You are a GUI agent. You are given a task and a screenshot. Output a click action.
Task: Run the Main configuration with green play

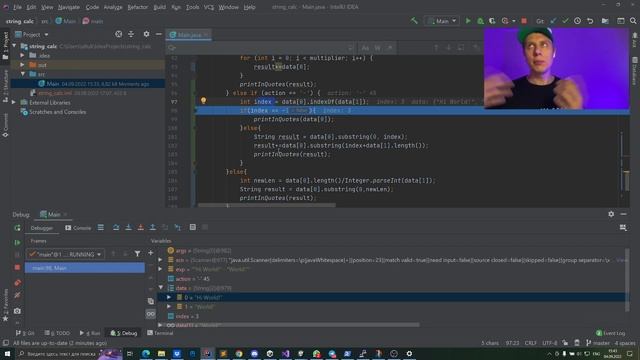tap(468, 21)
